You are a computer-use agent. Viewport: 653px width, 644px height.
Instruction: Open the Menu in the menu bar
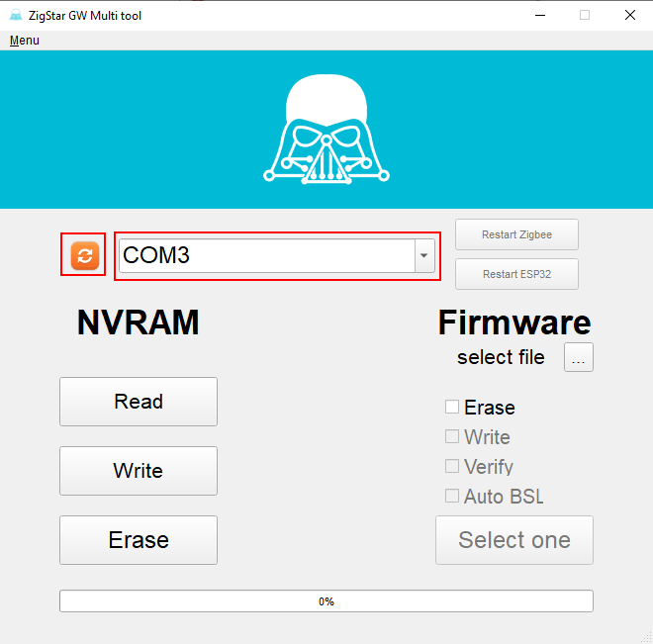tap(25, 41)
